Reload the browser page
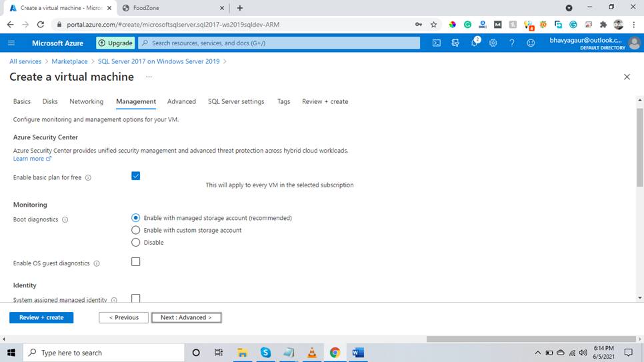The width and height of the screenshot is (644, 362). pyautogui.click(x=40, y=25)
